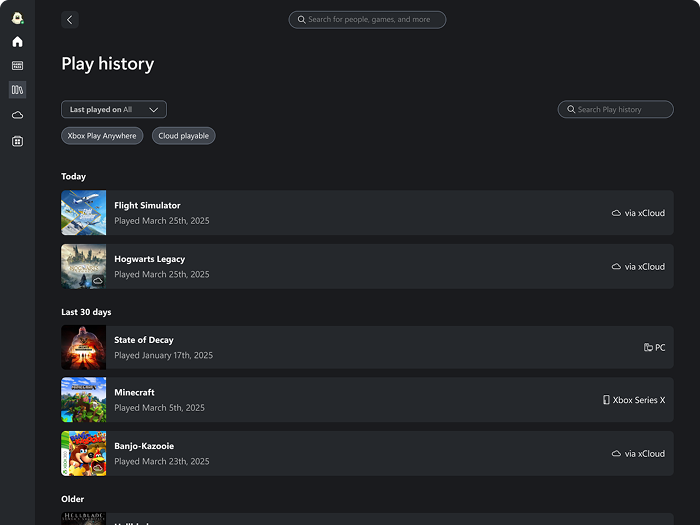Click via xCloud label on Flight Simulator row
The width and height of the screenshot is (700, 525).
click(645, 213)
